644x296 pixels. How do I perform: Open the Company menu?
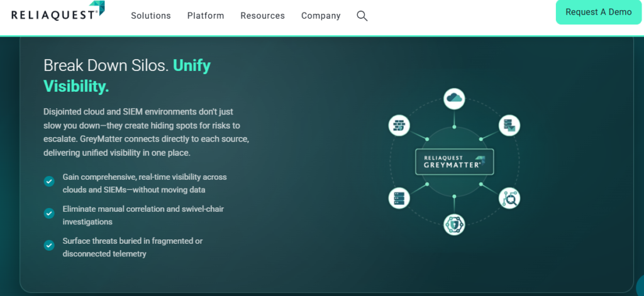[321, 16]
